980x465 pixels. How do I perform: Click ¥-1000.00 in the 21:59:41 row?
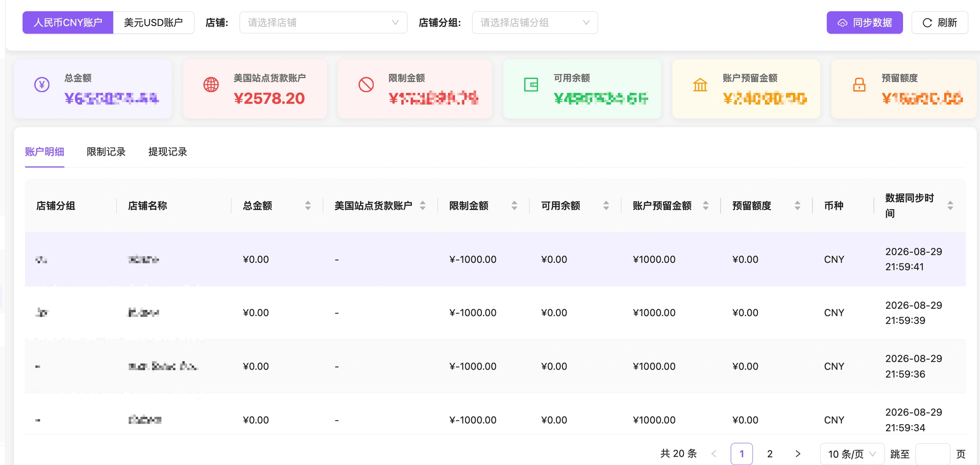[x=473, y=259]
